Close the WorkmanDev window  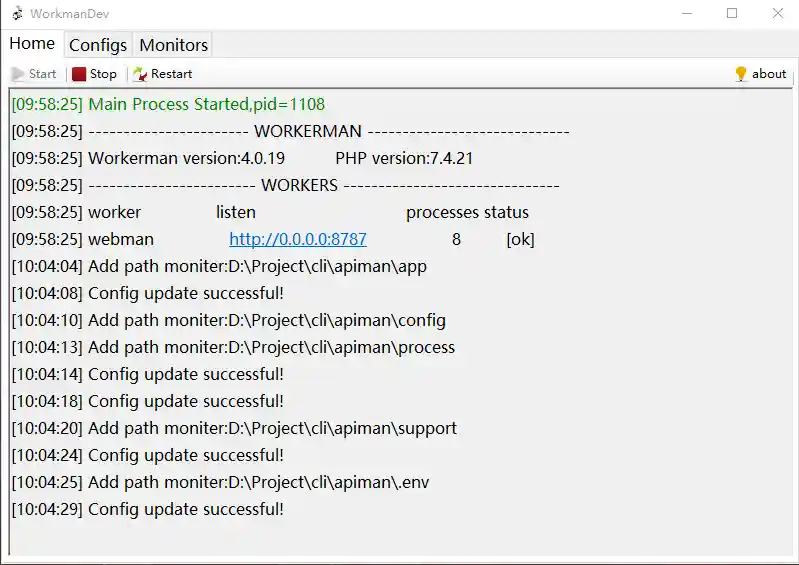click(778, 14)
